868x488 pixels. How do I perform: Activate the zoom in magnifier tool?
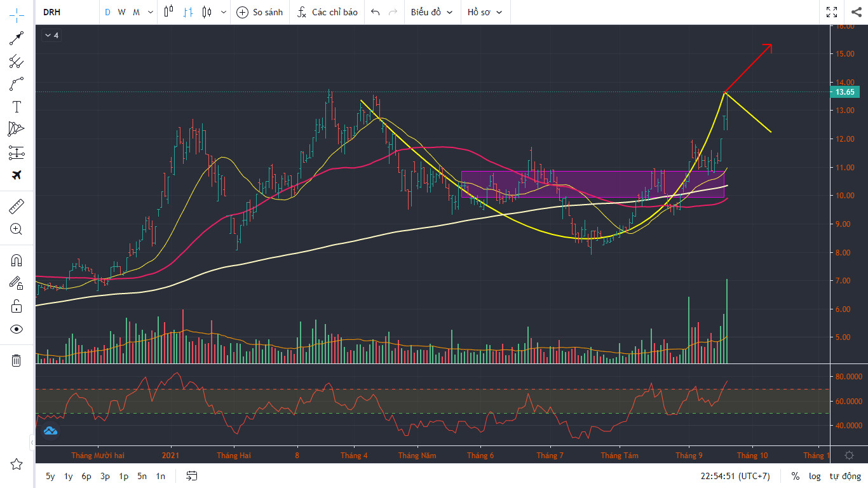(17, 229)
